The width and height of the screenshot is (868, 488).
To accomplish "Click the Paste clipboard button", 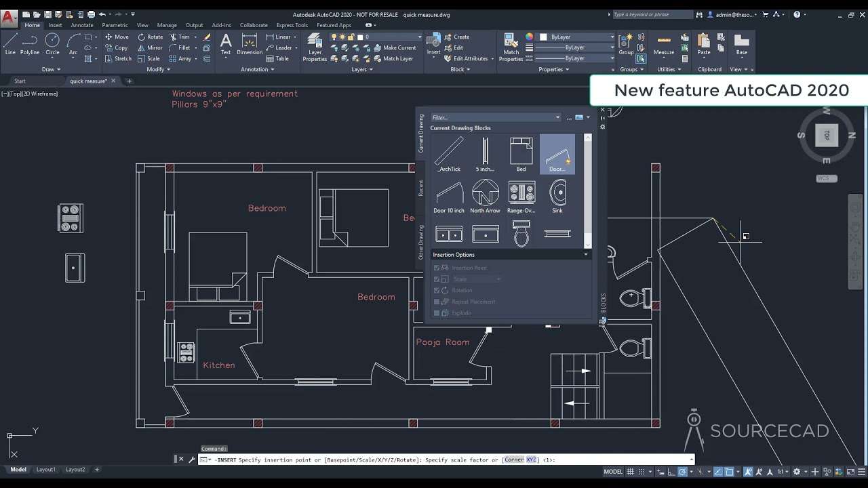I will click(704, 44).
